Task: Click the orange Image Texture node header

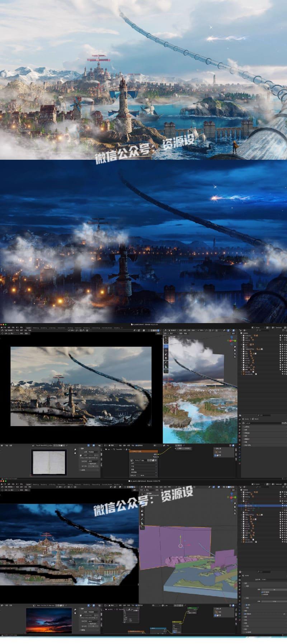Action: coord(143,451)
